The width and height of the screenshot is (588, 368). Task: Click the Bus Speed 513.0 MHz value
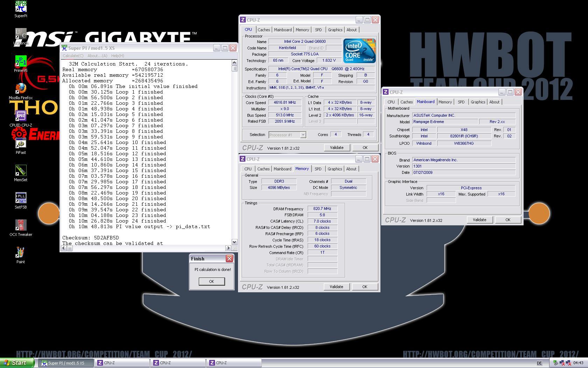click(285, 115)
